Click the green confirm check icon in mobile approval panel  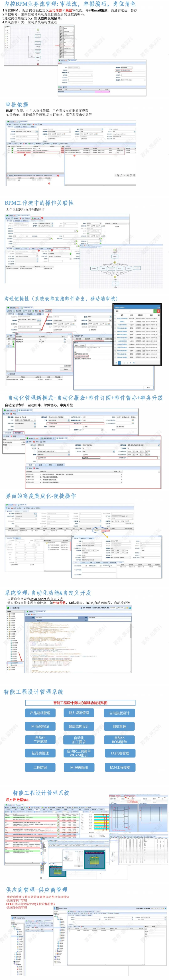pyautogui.click(x=155, y=311)
